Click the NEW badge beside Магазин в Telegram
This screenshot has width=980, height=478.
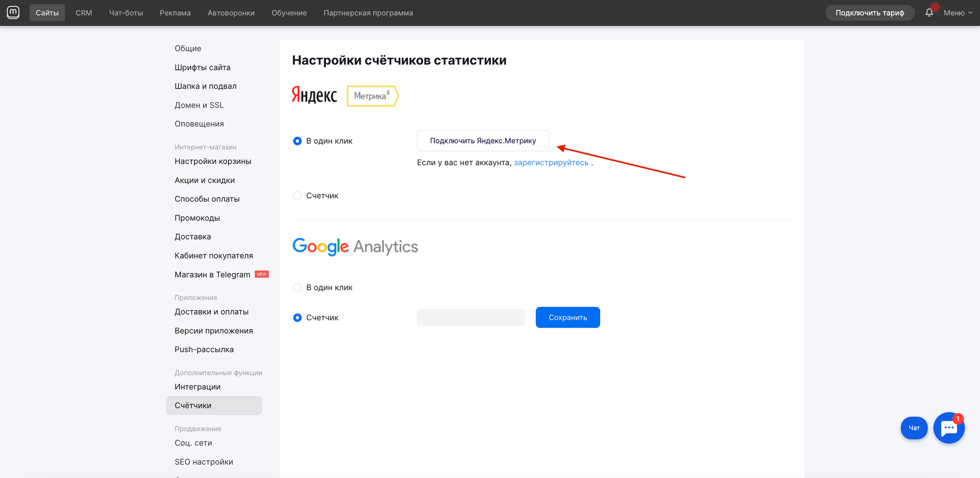point(262,274)
